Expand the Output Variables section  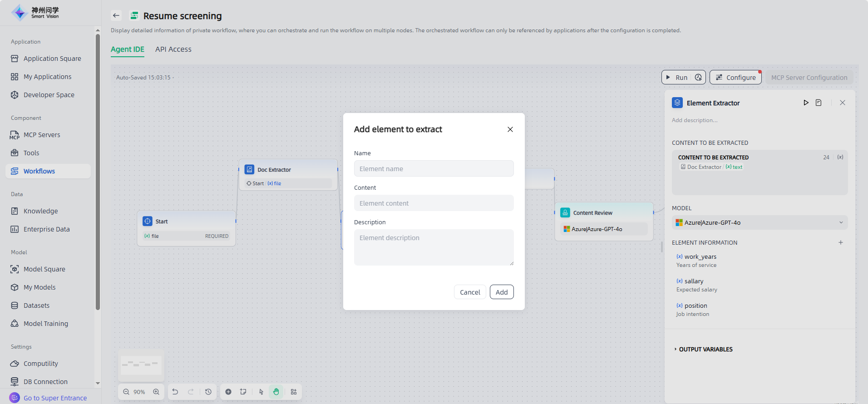(x=705, y=349)
